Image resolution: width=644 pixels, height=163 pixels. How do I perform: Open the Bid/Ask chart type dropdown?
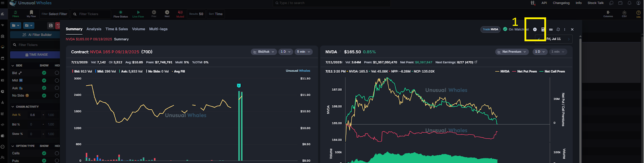click(264, 52)
